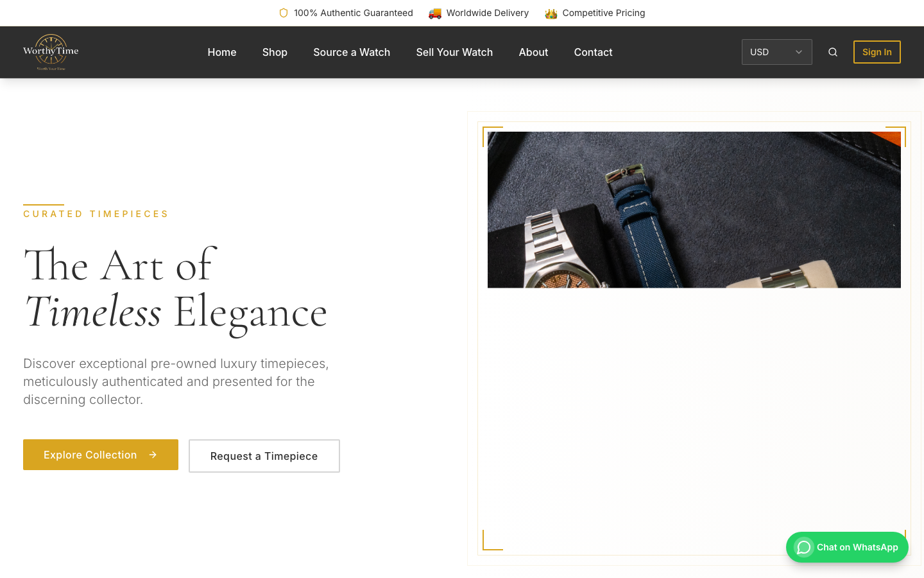Go to the Home menu item
Image resolution: width=924 pixels, height=578 pixels.
(222, 52)
